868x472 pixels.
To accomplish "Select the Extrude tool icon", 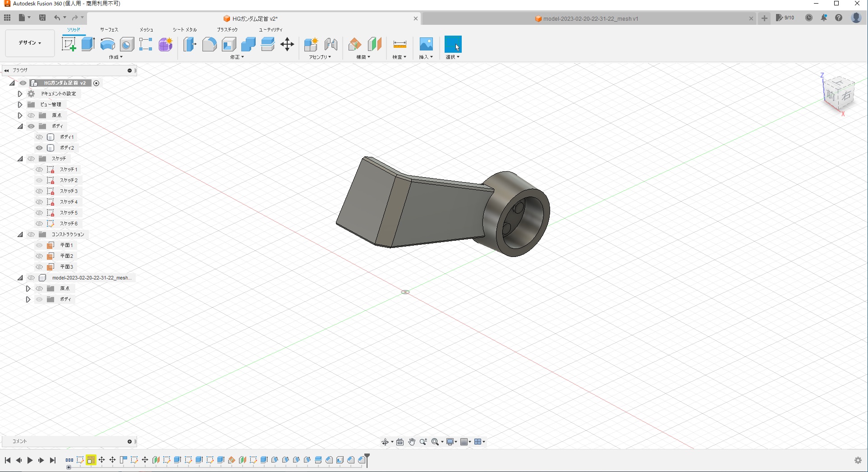I will (x=88, y=44).
